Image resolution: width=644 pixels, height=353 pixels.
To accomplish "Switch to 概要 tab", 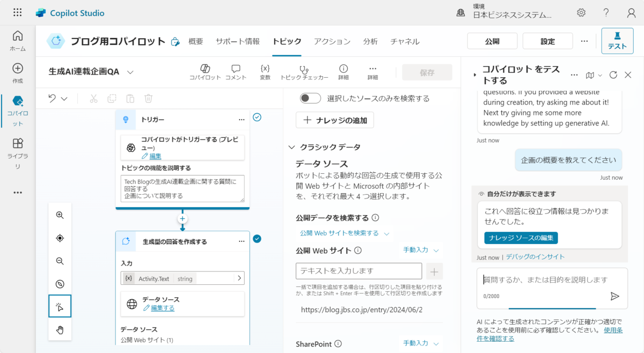I will point(196,41).
